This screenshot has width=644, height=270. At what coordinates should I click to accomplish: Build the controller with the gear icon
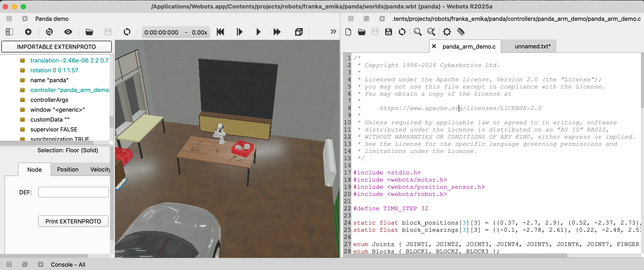coord(447,32)
